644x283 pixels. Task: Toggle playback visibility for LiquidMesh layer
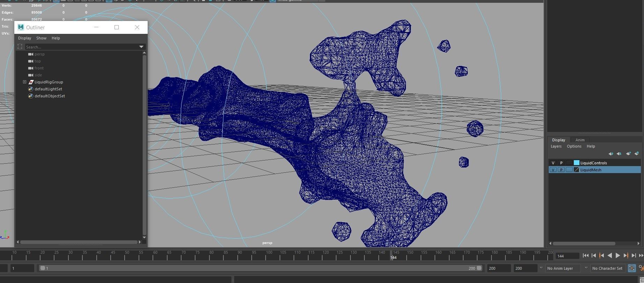[x=561, y=170]
